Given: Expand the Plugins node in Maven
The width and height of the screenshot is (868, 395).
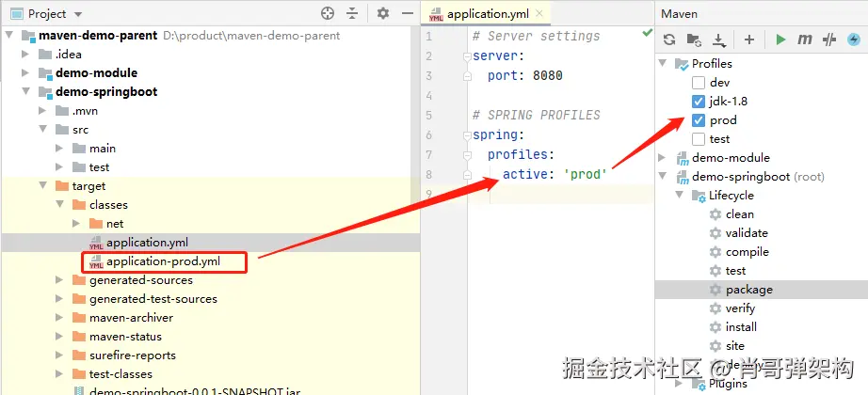Looking at the screenshot, I should 679,383.
